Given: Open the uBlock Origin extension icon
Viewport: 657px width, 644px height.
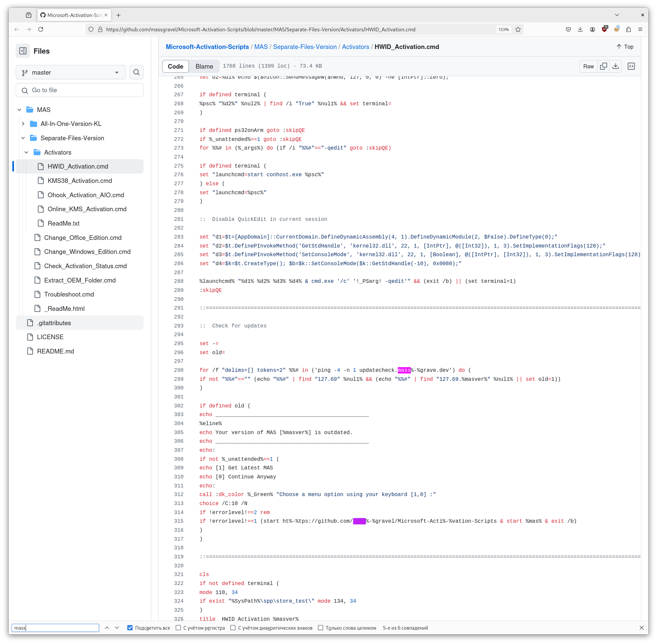Looking at the screenshot, I should (x=605, y=29).
